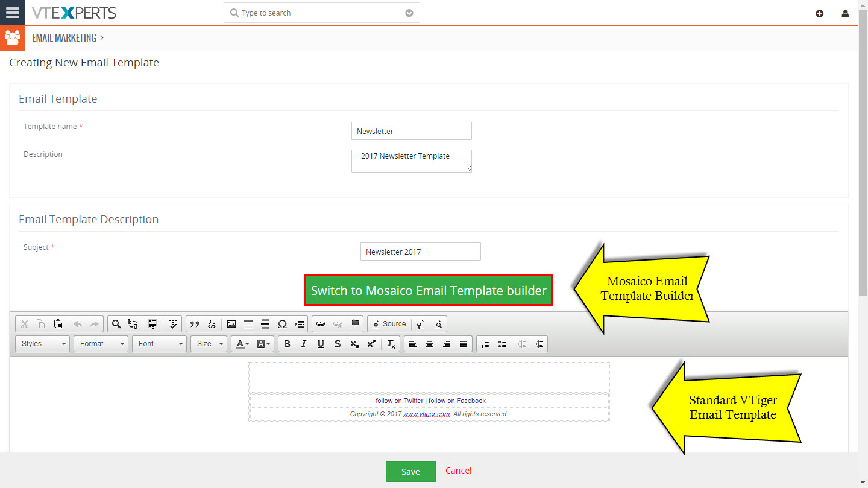Insert a block quote
The height and width of the screenshot is (488, 868).
(195, 324)
